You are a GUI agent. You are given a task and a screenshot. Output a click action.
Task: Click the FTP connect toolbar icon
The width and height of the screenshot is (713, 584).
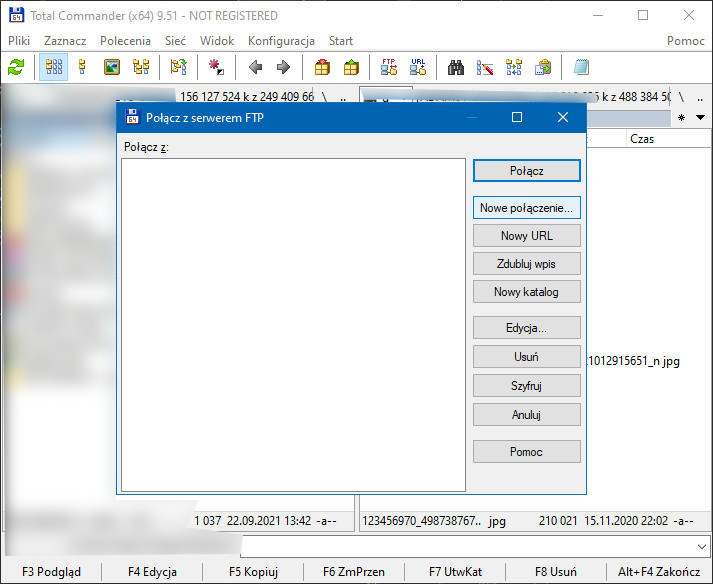point(389,67)
